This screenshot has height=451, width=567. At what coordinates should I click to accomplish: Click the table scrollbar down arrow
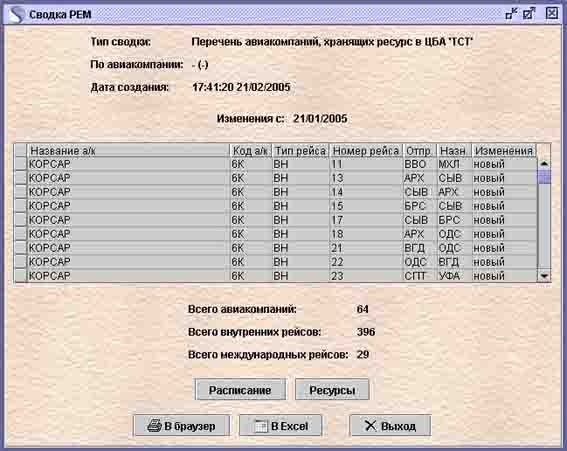(544, 276)
